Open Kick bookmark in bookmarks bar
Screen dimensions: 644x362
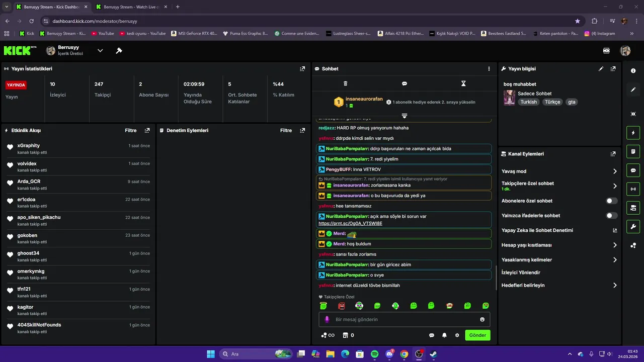(x=27, y=34)
